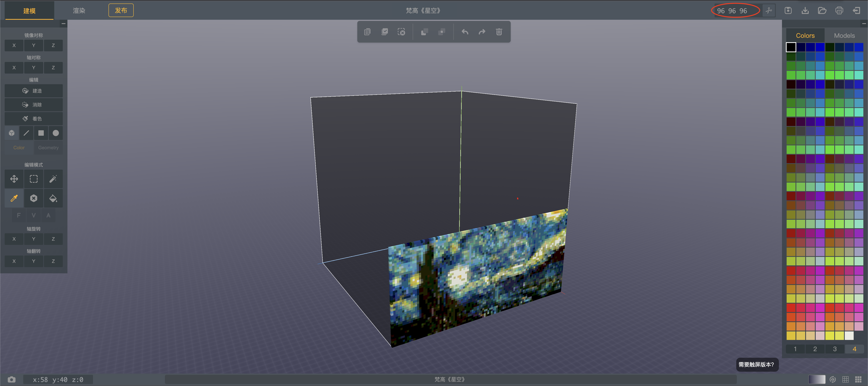Click the scissors crop icon beside the size field

[x=769, y=10]
